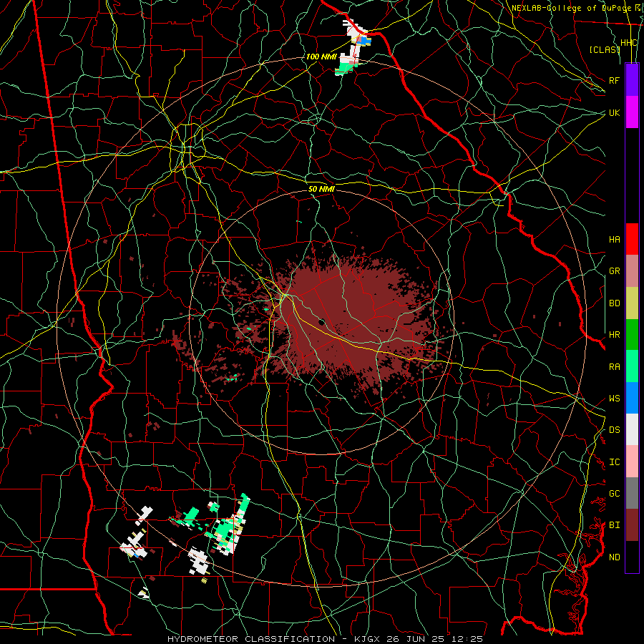Click the HA legend label

(x=614, y=240)
